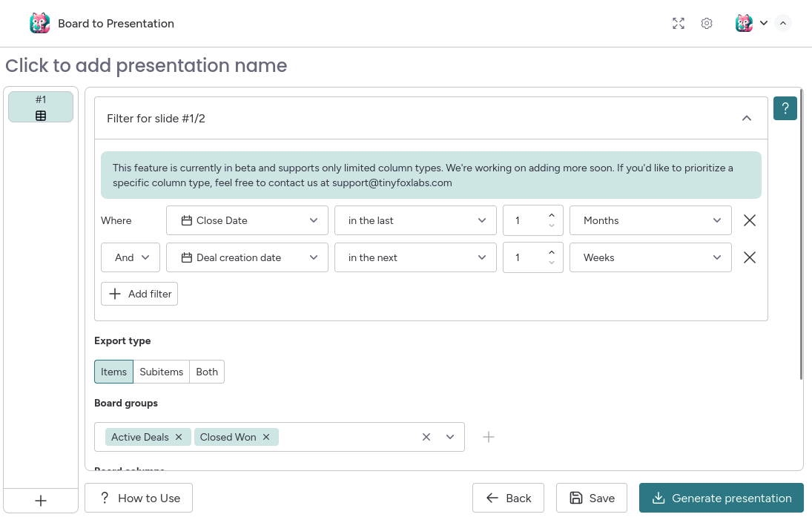Viewport: 812px width, 520px height.
Task: Click the download icon on Generate presentation
Action: coord(660,498)
